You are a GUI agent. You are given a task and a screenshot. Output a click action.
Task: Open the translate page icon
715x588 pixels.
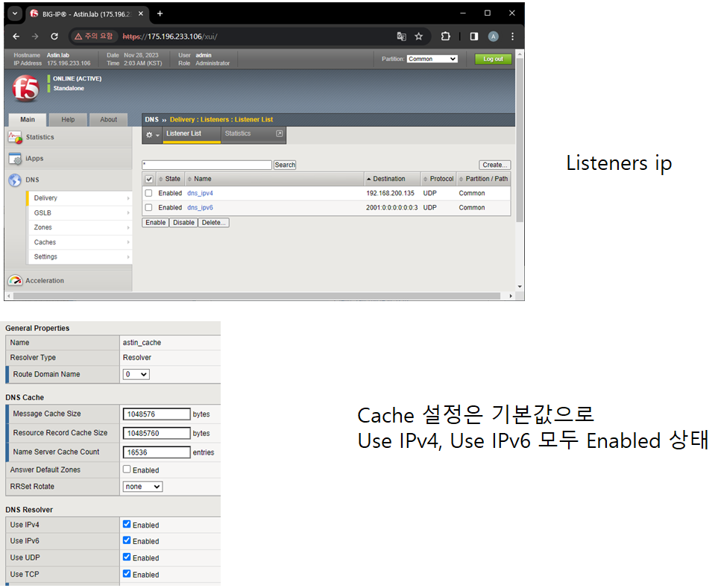tap(401, 37)
